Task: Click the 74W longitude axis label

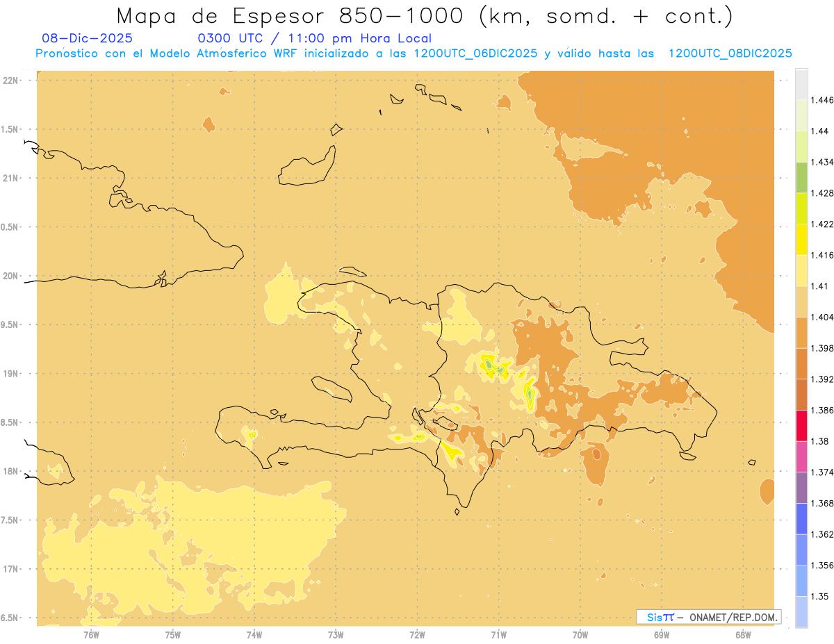Action: [x=254, y=635]
